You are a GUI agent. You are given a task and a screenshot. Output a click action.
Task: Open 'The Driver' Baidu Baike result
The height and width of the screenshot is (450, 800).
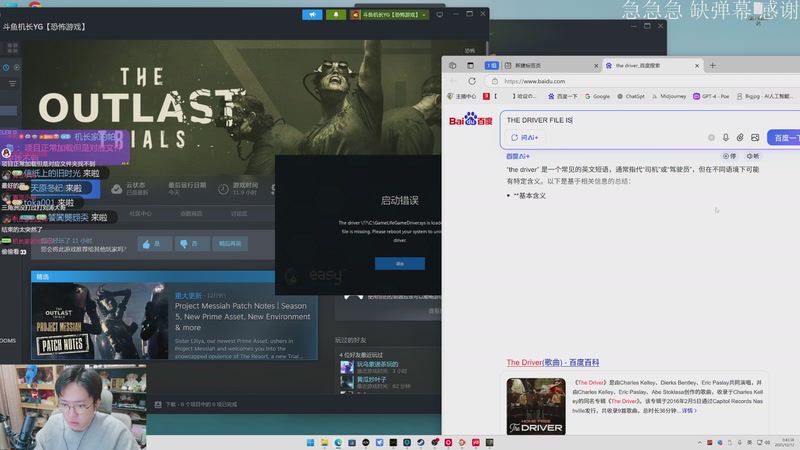[x=553, y=362]
